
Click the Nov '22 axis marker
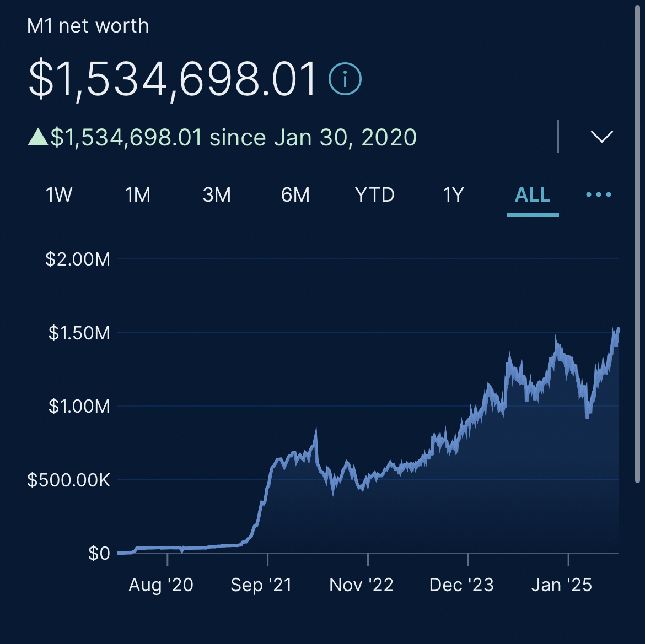pyautogui.click(x=362, y=585)
